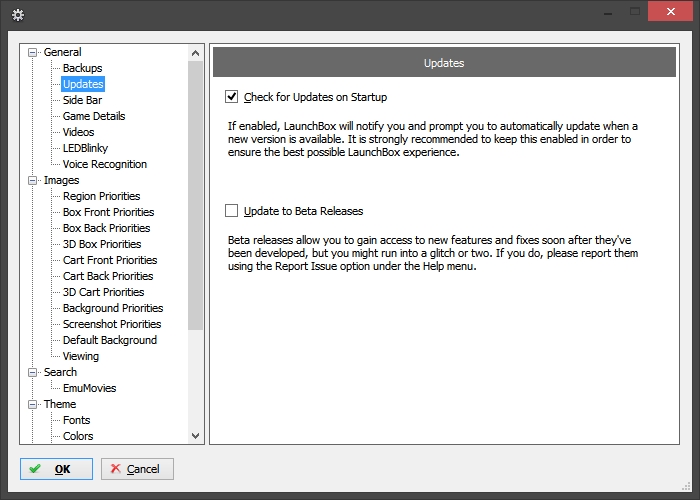Go to Game Details options
The width and height of the screenshot is (700, 500).
pyautogui.click(x=94, y=116)
